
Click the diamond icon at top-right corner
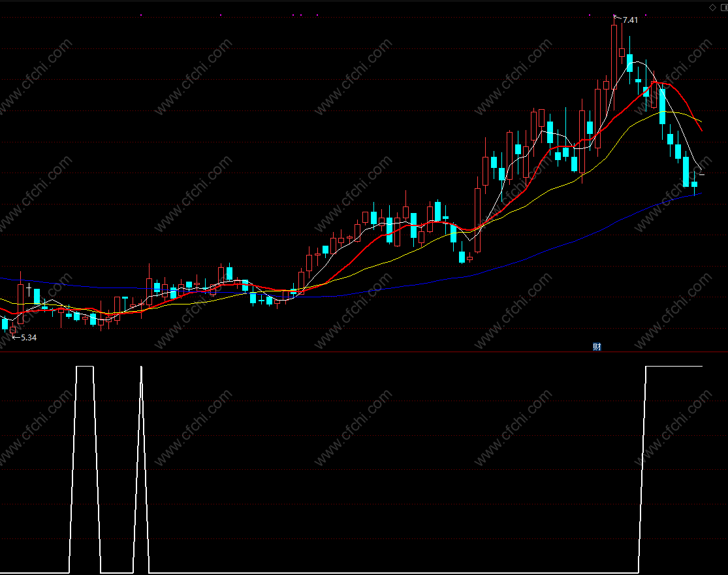pyautogui.click(x=713, y=7)
